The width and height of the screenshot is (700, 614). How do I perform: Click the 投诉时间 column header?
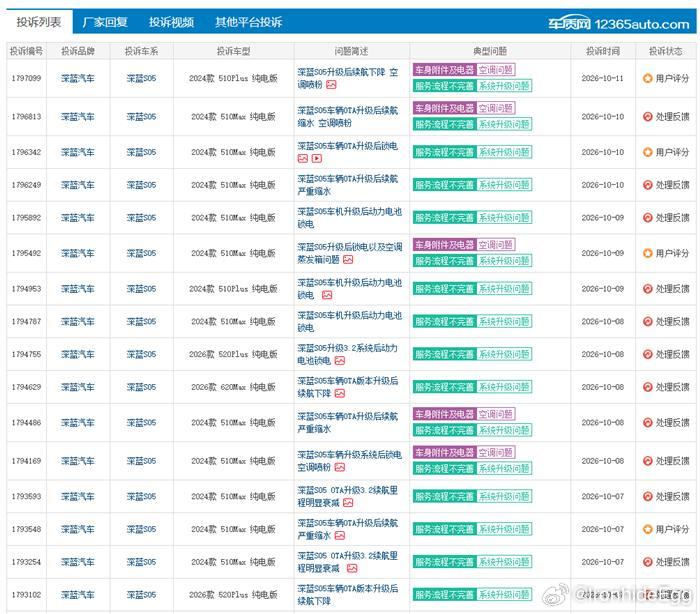coord(603,51)
